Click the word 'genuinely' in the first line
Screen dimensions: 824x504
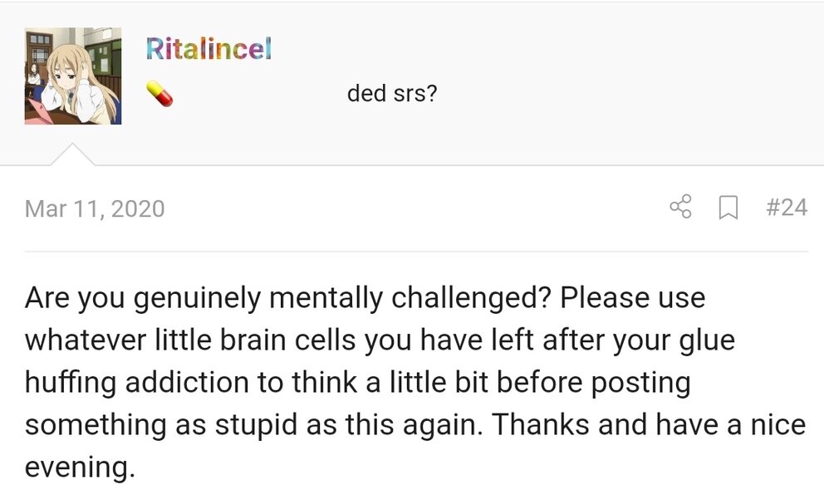click(197, 298)
